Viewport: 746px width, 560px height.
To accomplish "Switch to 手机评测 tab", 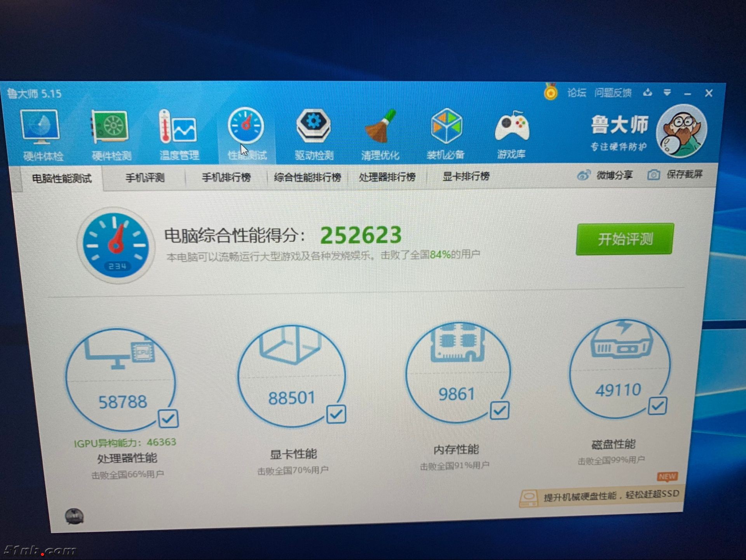I will pyautogui.click(x=145, y=178).
